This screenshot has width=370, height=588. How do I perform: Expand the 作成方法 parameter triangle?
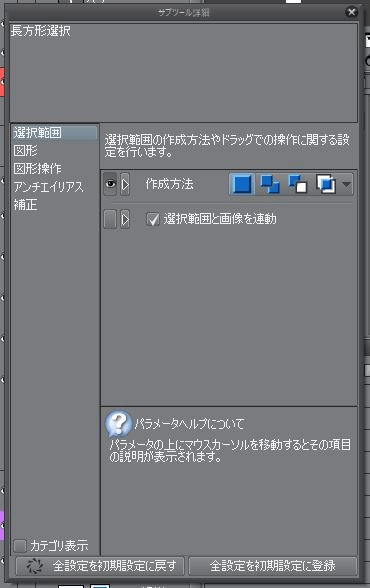pos(125,184)
